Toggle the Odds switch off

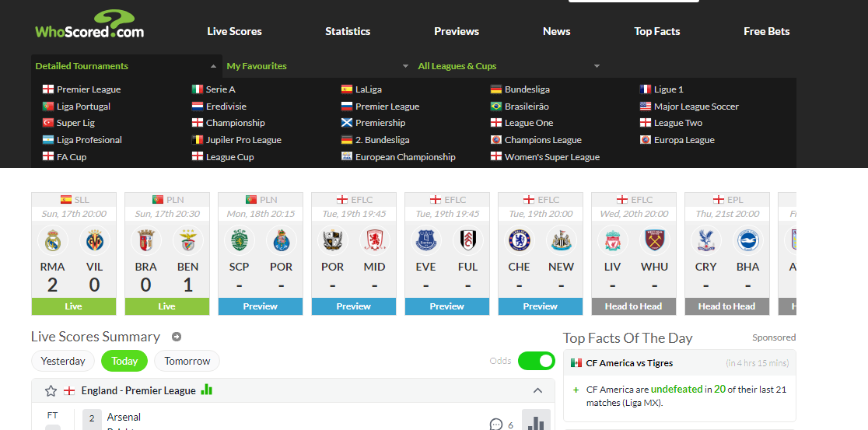[537, 361]
